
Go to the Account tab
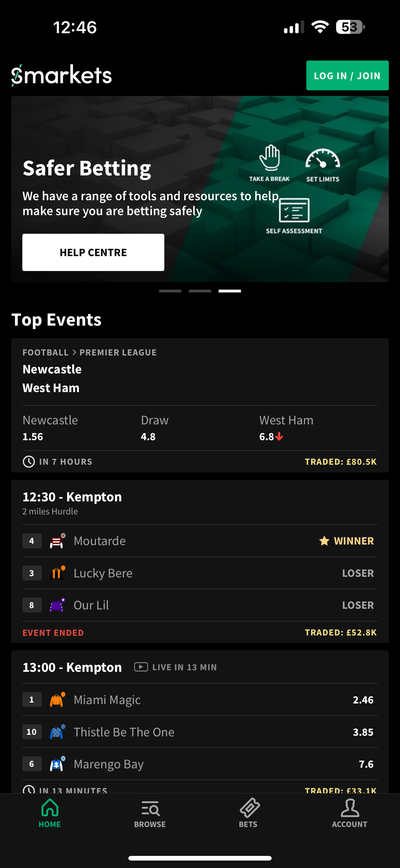349,813
